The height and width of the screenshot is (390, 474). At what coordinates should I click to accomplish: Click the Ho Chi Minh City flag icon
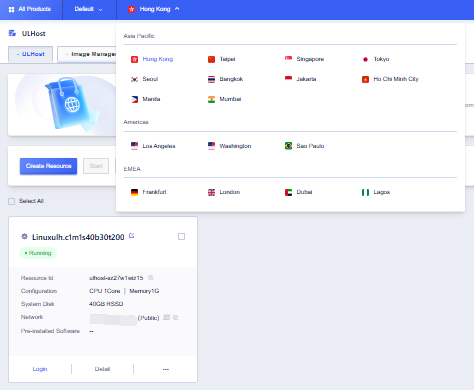click(x=365, y=79)
